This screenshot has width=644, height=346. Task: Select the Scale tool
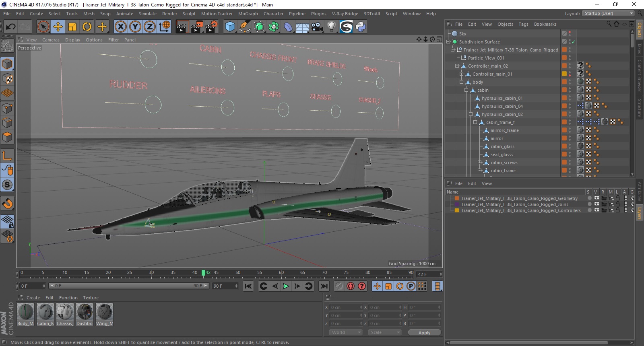72,27
